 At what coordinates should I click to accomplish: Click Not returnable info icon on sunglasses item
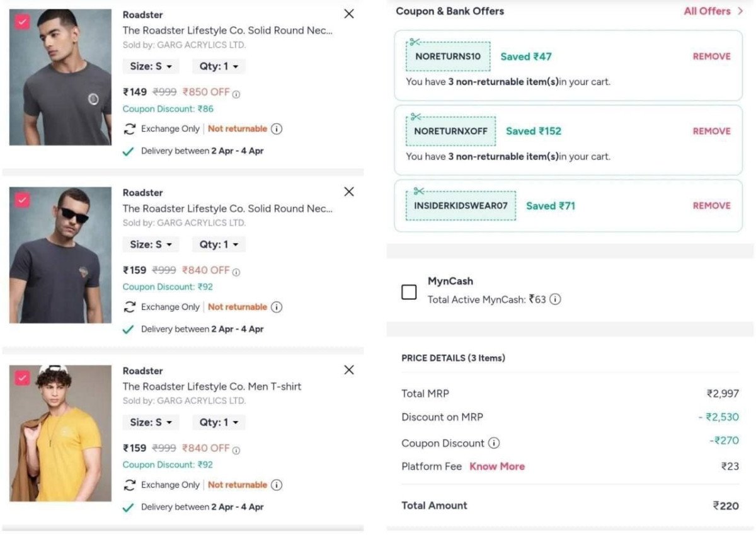277,307
